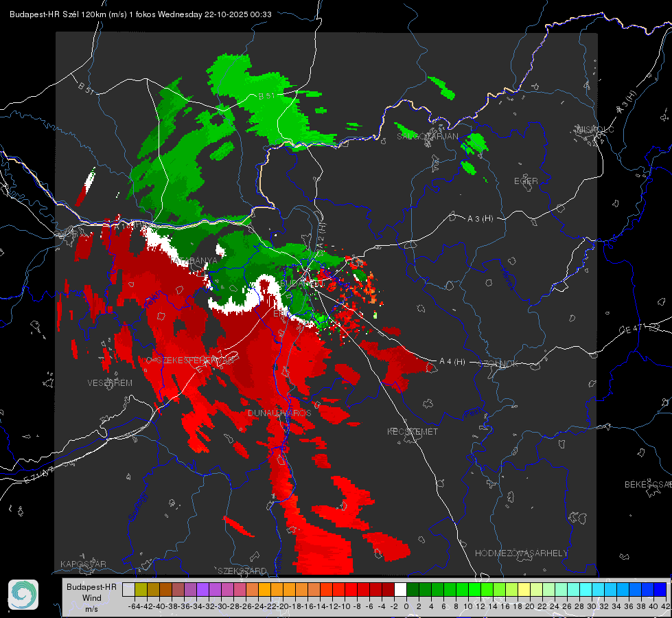Click the VESZPRÉM city label

(x=110, y=383)
